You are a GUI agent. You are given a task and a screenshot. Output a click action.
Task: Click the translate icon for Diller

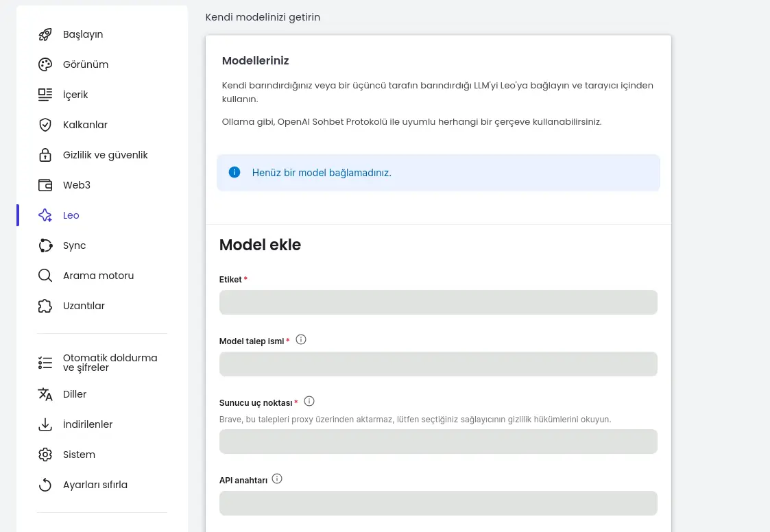point(45,394)
